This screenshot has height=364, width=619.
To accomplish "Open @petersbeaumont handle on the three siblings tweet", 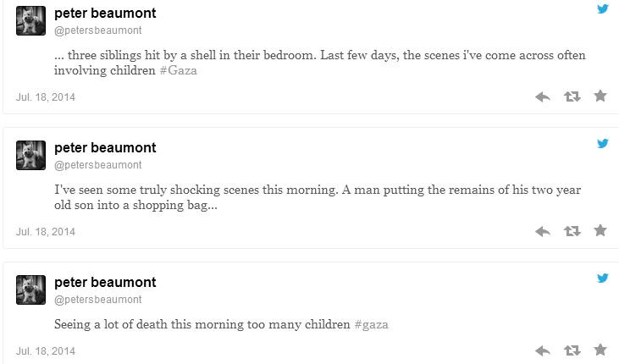I will pyautogui.click(x=98, y=30).
